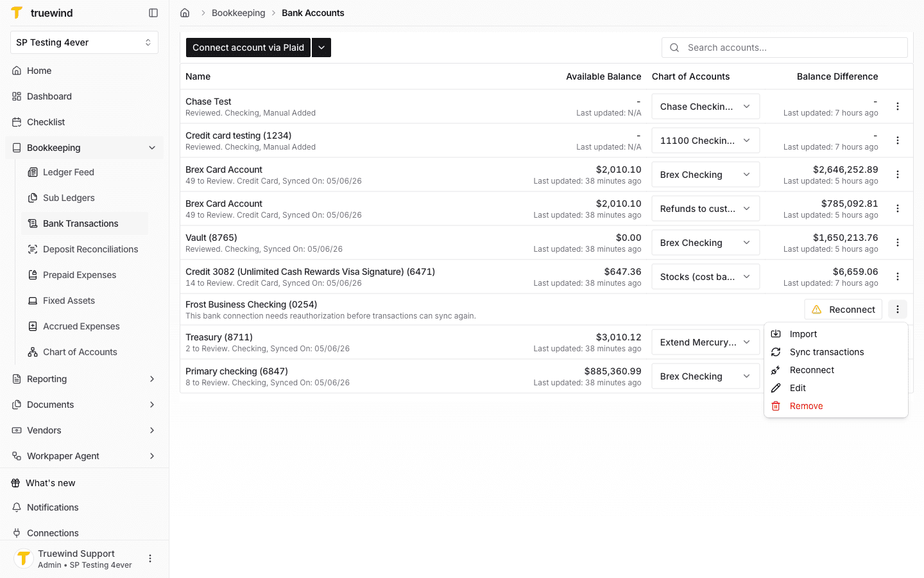The width and height of the screenshot is (924, 578).
Task: Select the Primary checking (6847) account name
Action: coord(237,371)
